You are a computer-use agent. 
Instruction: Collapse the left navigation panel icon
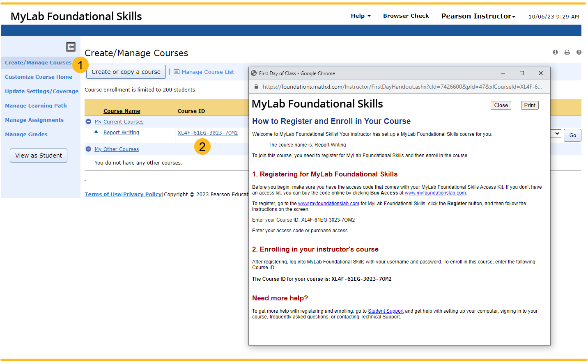[71, 47]
